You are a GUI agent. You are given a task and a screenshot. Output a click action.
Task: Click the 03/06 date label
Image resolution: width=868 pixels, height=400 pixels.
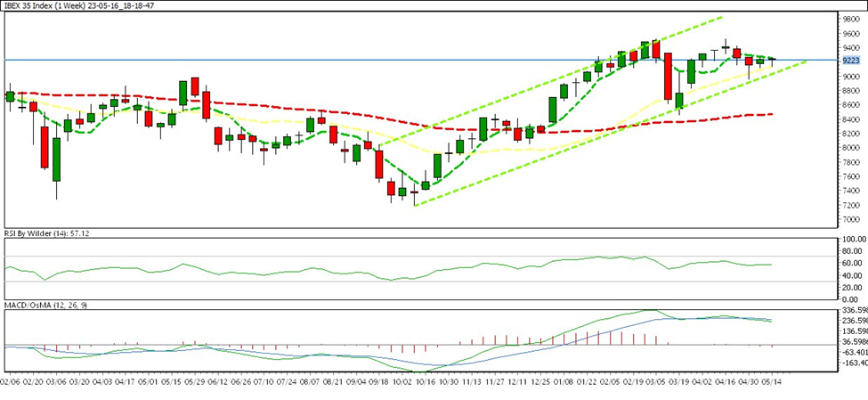click(57, 382)
